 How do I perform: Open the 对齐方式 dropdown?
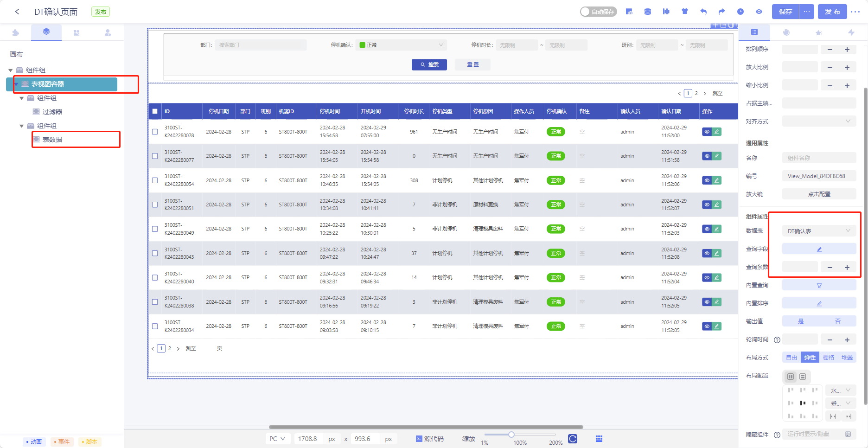819,122
